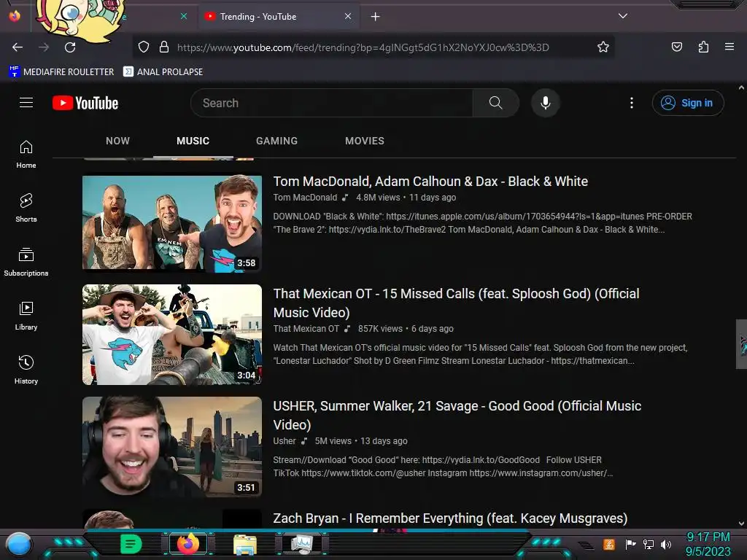Viewport: 747px width, 560px height.
Task: Open the Pocket save icon
Action: click(677, 47)
